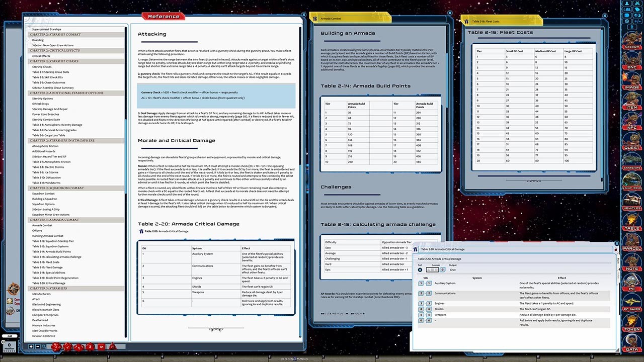Roll the red d20 die from the dice tray

[56, 346]
